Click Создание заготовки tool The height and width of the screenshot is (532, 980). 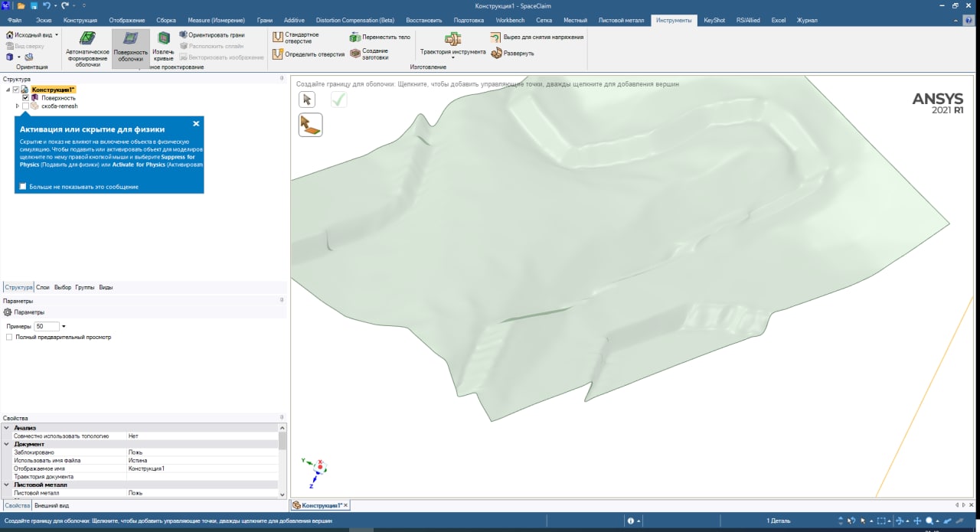pos(369,54)
